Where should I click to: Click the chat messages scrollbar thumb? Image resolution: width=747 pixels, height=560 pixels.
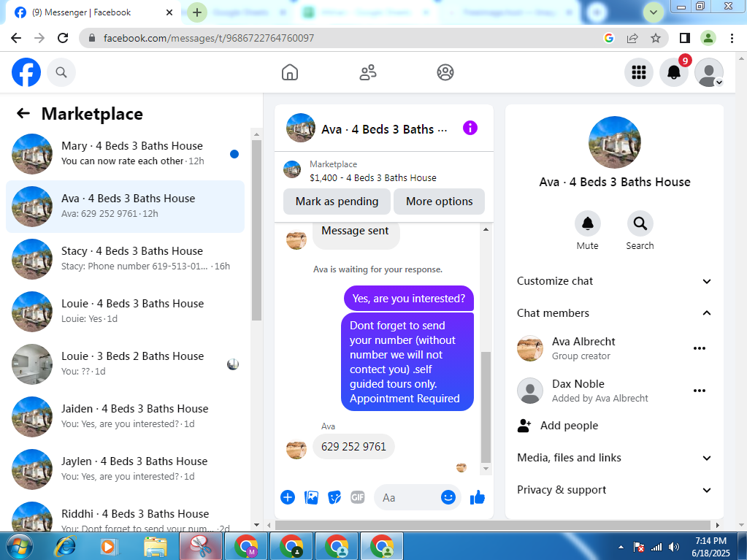[x=486, y=407]
